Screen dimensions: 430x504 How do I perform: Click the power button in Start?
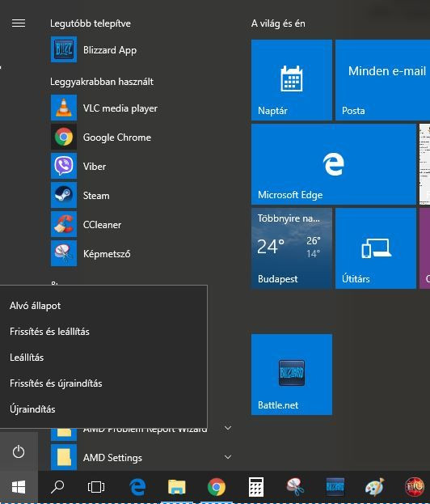click(x=19, y=451)
